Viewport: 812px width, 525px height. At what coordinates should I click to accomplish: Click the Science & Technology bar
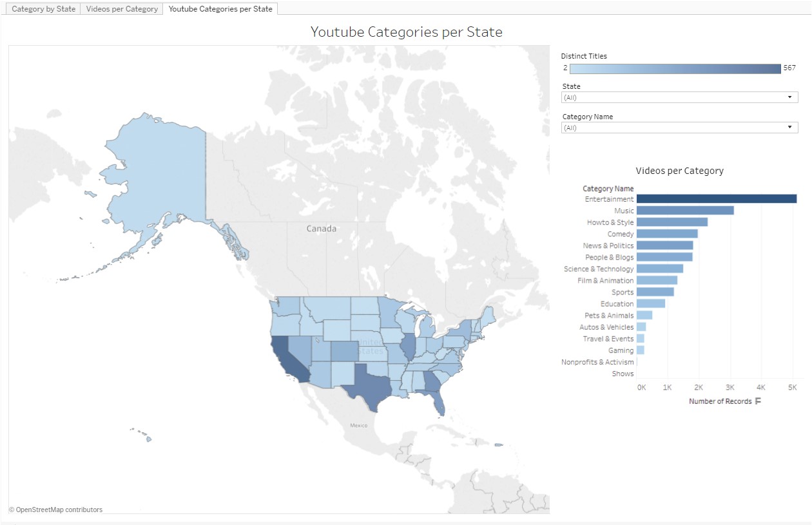click(660, 269)
